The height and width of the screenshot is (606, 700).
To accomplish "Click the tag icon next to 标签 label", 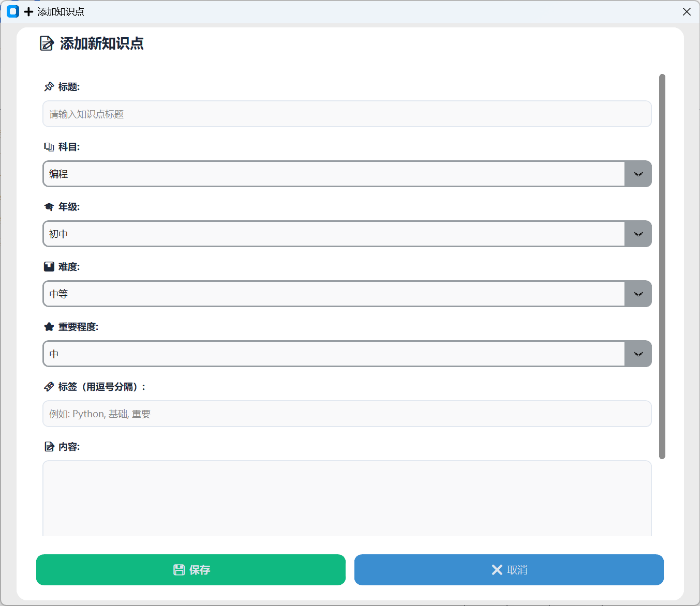I will click(49, 387).
